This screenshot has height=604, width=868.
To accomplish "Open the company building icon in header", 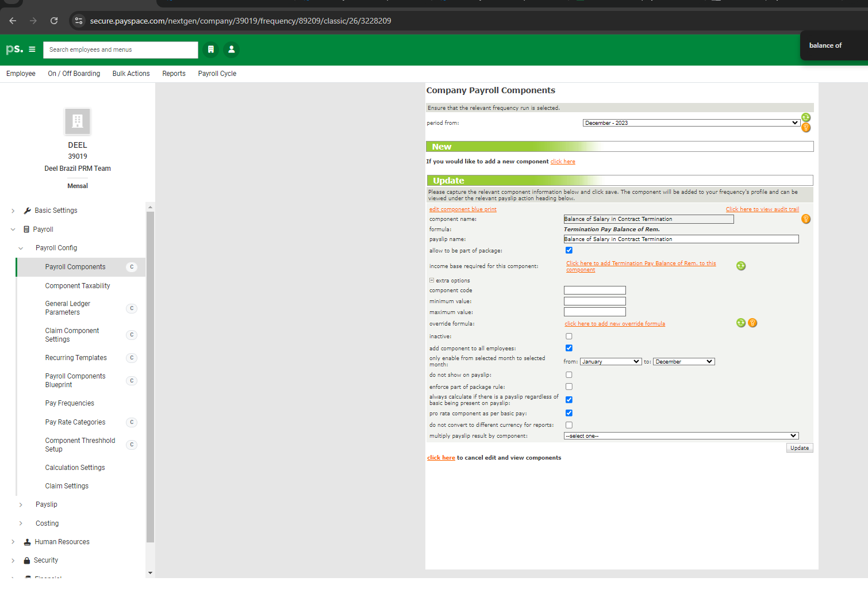I will [x=211, y=49].
